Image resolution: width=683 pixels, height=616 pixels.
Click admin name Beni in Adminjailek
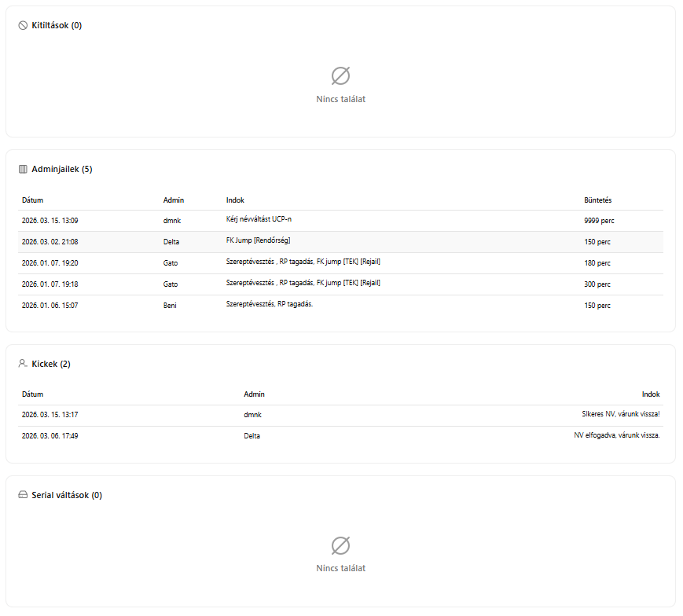pos(170,306)
